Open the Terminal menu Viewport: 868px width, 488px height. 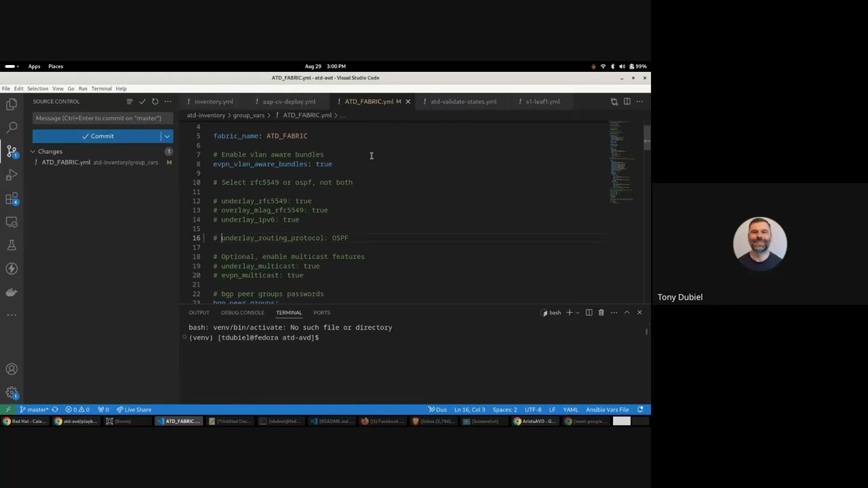point(102,89)
